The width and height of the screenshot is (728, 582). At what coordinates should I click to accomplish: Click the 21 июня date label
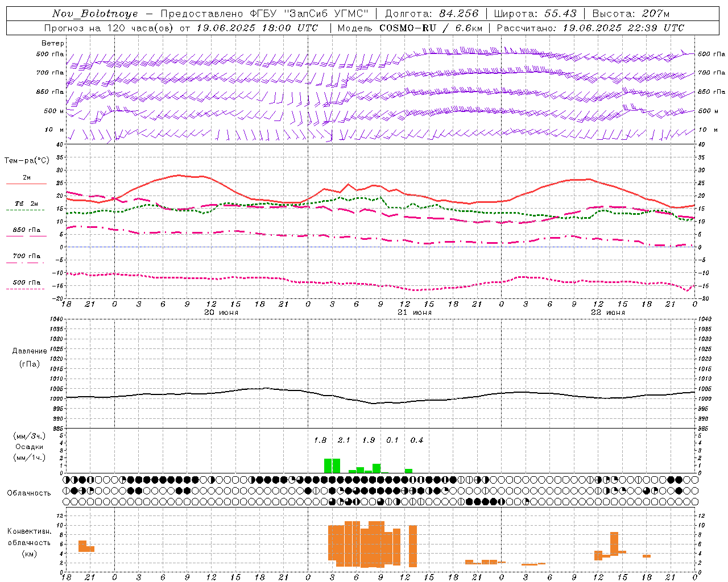[415, 313]
